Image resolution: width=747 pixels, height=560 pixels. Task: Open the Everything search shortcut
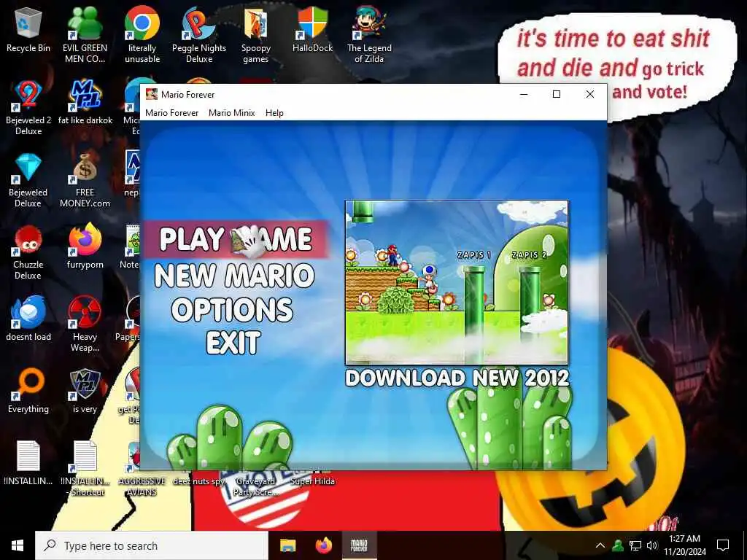[x=28, y=391]
